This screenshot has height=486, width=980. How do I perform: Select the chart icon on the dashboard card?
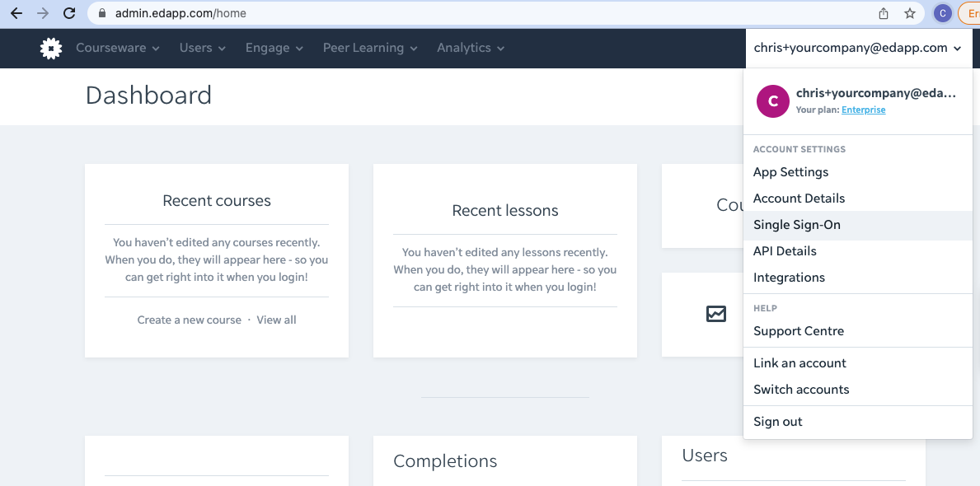point(715,314)
